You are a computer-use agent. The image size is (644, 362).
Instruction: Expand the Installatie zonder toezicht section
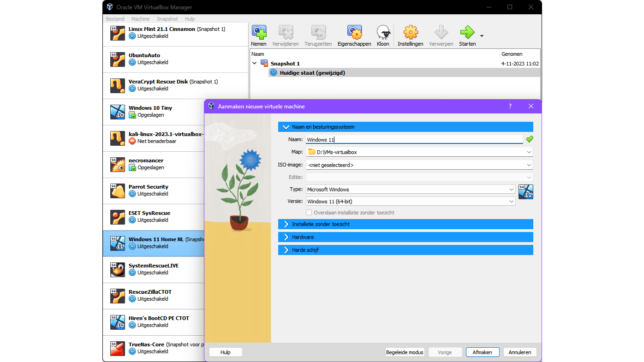[x=405, y=224]
